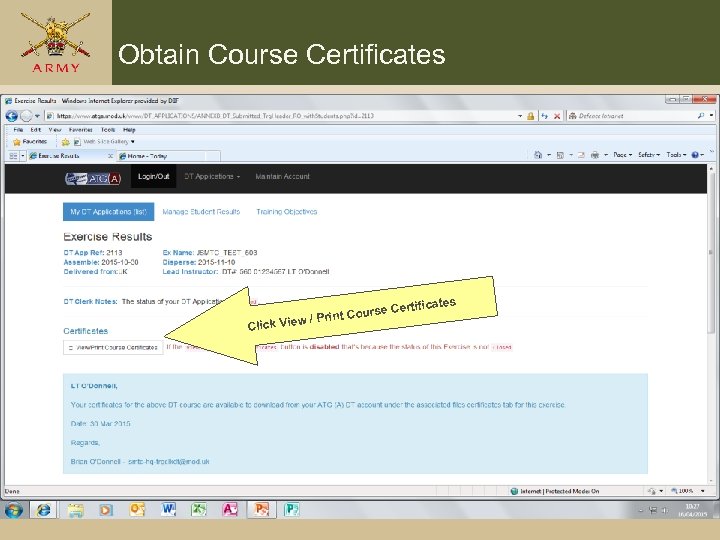Click the network icon in system tray
This screenshot has height=540, width=720.
(653, 510)
